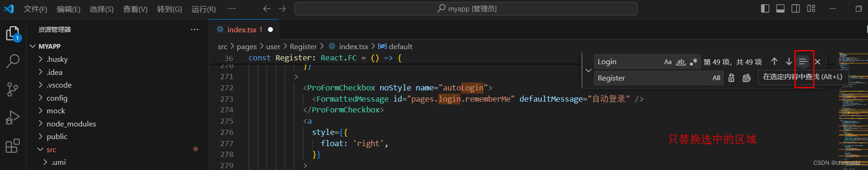Navigate back with the left arrow

coord(267,9)
